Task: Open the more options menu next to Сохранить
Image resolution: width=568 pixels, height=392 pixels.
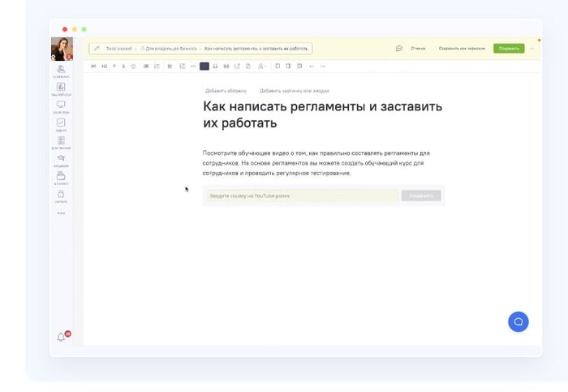Action: [532, 49]
